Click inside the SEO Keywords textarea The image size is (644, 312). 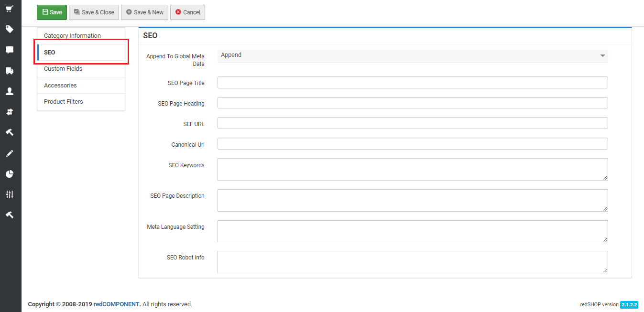pyautogui.click(x=413, y=170)
